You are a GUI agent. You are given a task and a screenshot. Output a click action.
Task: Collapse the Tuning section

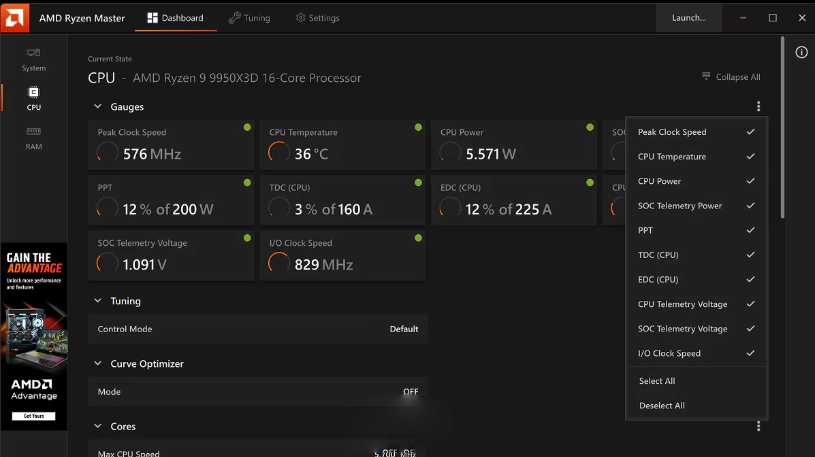point(98,301)
